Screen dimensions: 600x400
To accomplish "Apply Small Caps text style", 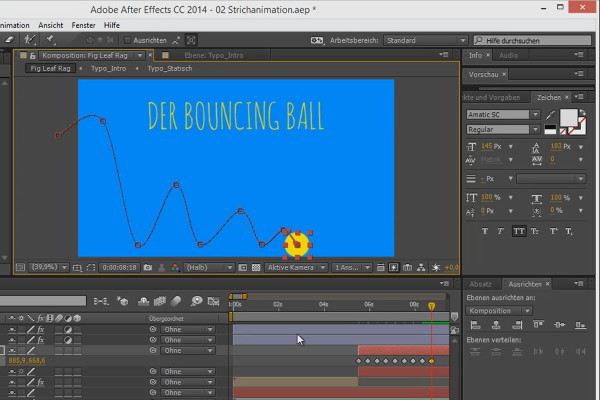I will point(535,231).
